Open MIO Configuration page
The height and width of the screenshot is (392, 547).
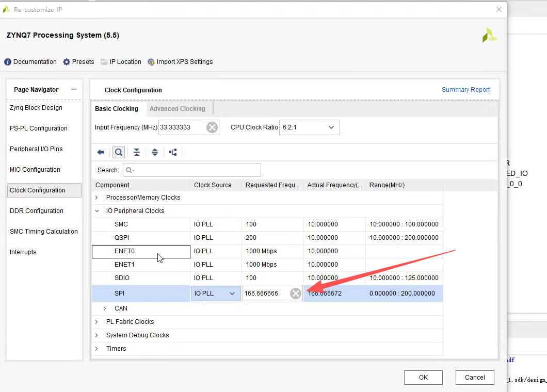pos(35,170)
